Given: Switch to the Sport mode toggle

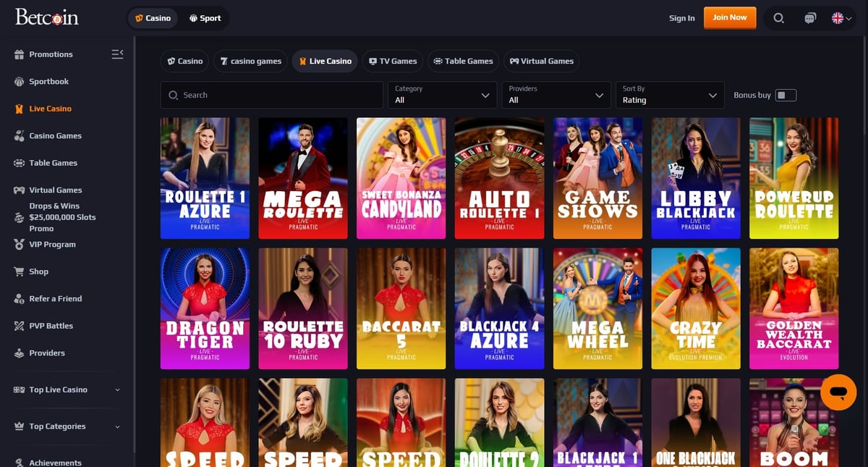Looking at the screenshot, I should (205, 18).
